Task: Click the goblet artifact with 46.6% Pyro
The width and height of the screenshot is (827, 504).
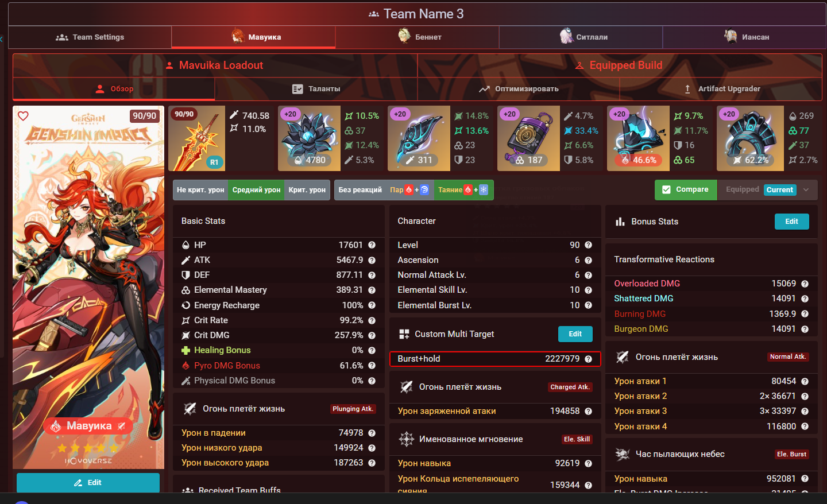Action: [x=638, y=138]
